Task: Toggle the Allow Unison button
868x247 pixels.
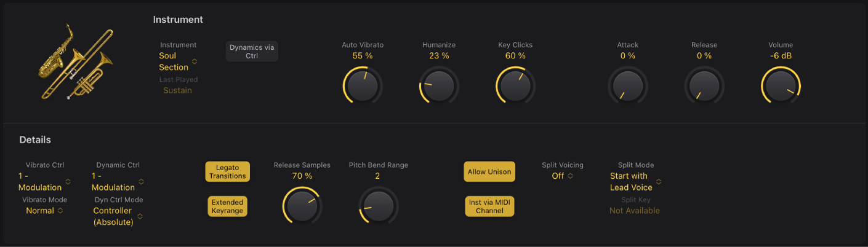Action: click(x=489, y=172)
